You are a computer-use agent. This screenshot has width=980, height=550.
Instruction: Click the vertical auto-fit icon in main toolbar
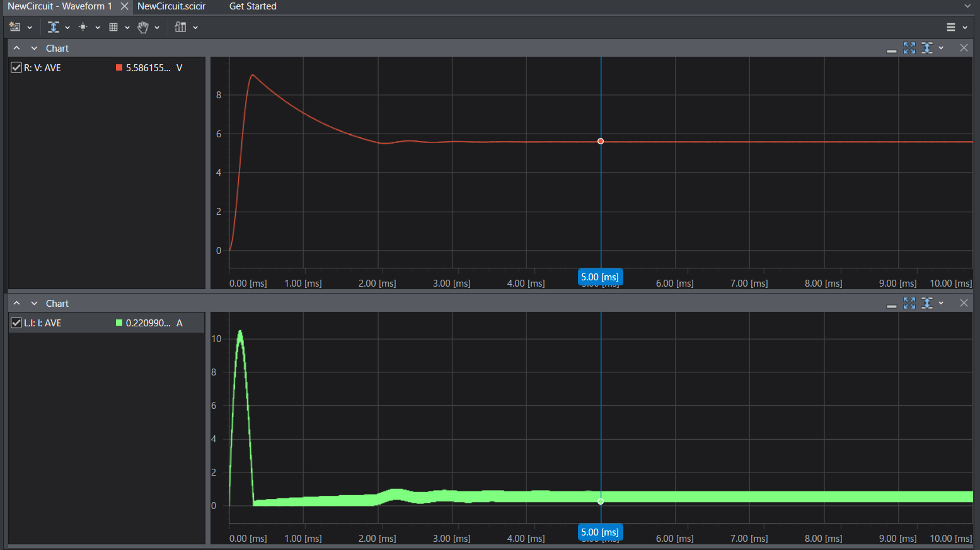pyautogui.click(x=54, y=27)
